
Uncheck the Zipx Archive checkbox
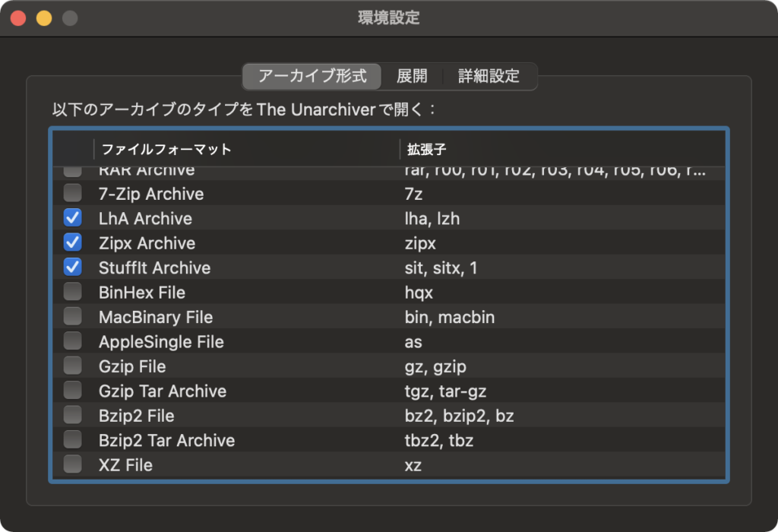click(x=73, y=243)
